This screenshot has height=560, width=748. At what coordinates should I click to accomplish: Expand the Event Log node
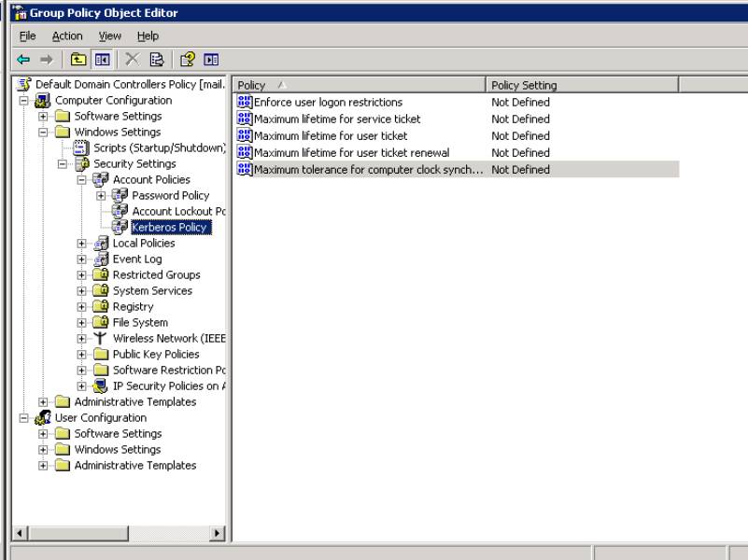tap(81, 259)
